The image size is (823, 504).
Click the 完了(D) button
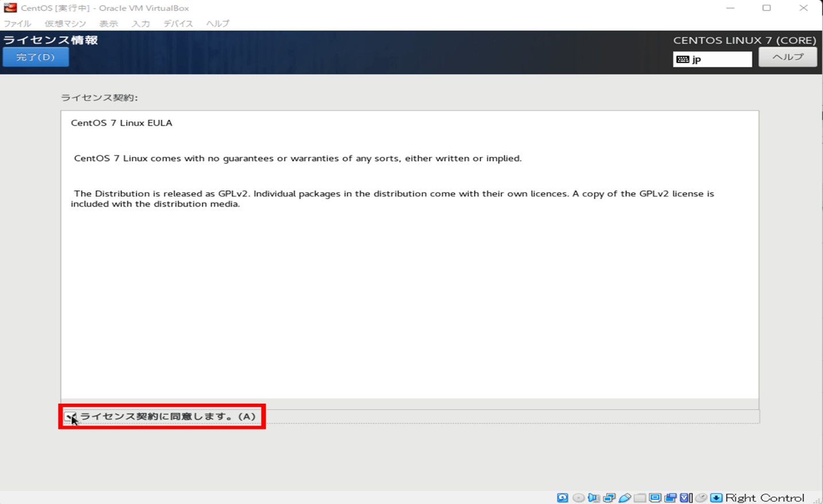pos(36,57)
